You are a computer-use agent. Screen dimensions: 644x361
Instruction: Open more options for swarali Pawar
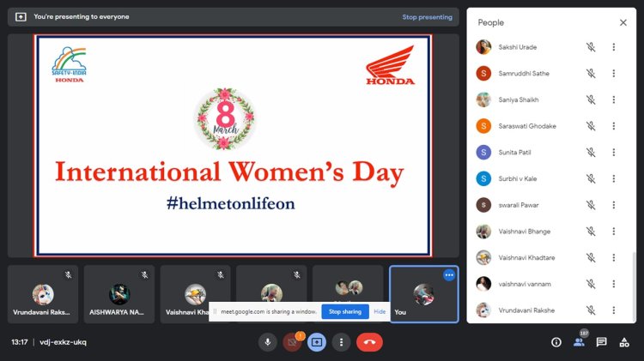[614, 205]
